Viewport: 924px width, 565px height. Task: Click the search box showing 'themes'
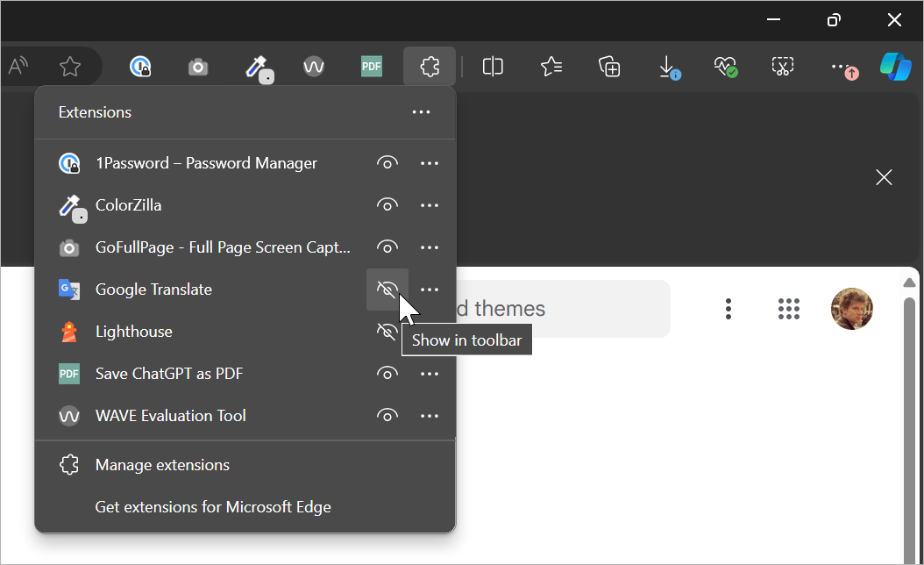pyautogui.click(x=563, y=309)
